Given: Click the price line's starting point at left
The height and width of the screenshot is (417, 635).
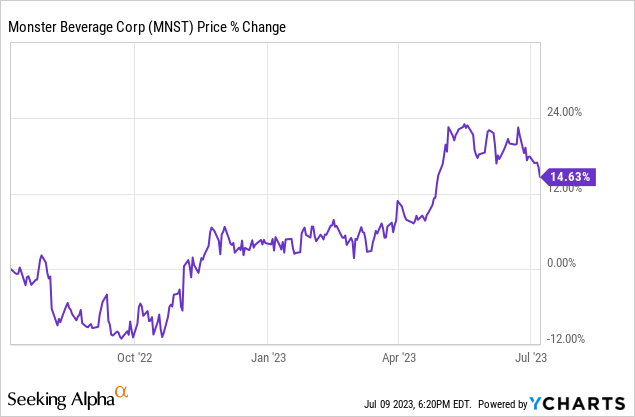Looking at the screenshot, I should coord(11,268).
